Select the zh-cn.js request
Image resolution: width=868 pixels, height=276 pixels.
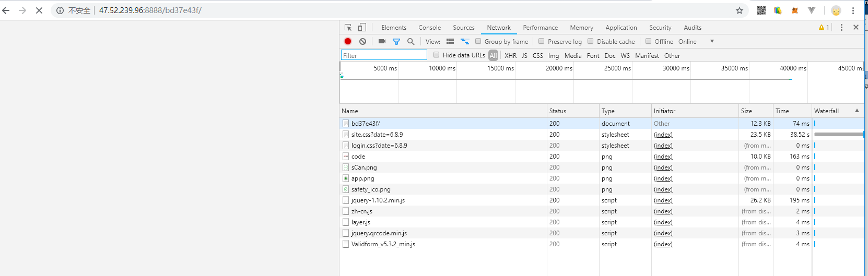click(602, 211)
